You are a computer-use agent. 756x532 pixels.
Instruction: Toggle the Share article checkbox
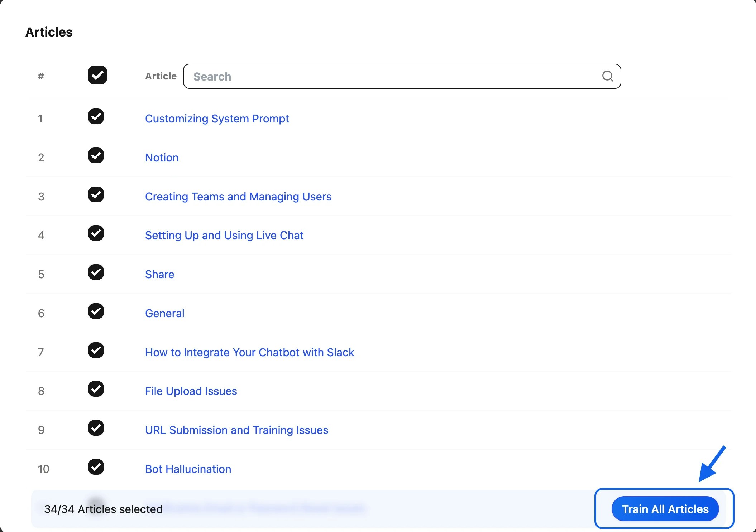[x=96, y=272]
